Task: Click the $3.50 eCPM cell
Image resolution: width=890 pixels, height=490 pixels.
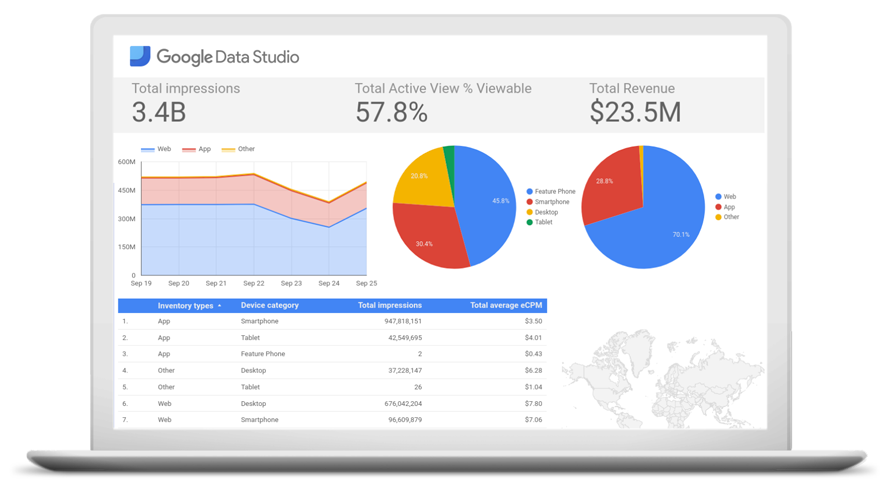Action: pos(534,321)
